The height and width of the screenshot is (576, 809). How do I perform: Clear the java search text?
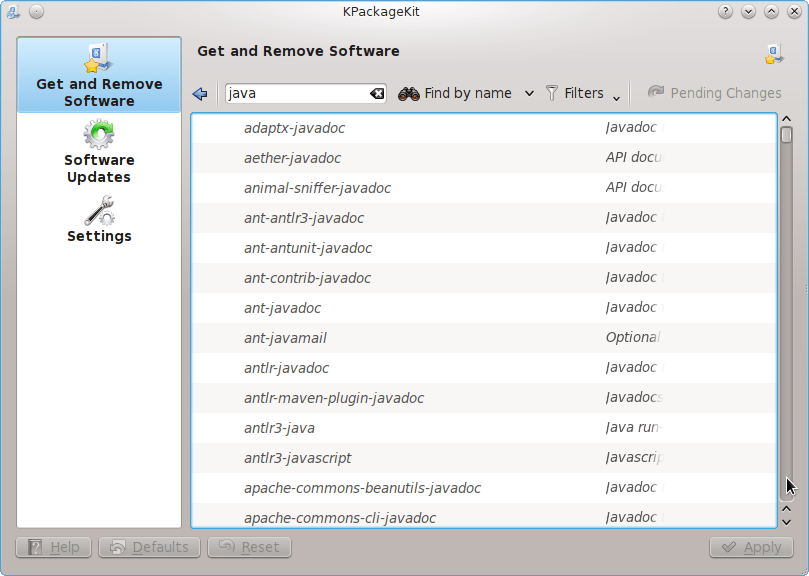tap(377, 93)
